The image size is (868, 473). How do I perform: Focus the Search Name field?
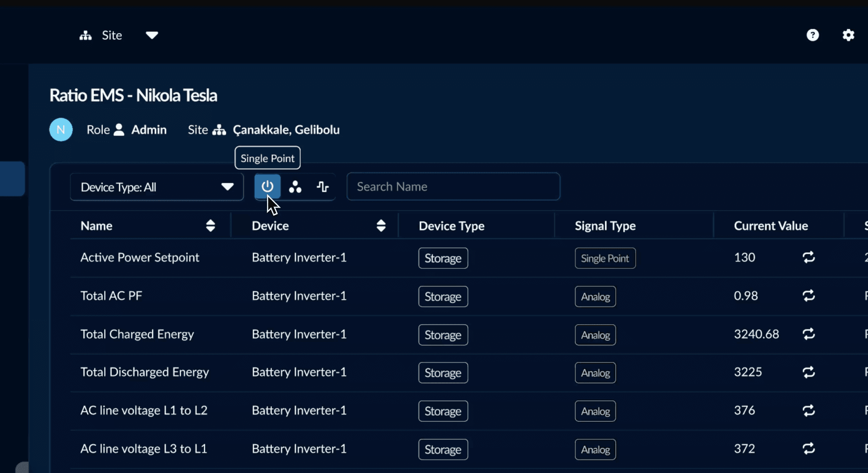pos(453,186)
